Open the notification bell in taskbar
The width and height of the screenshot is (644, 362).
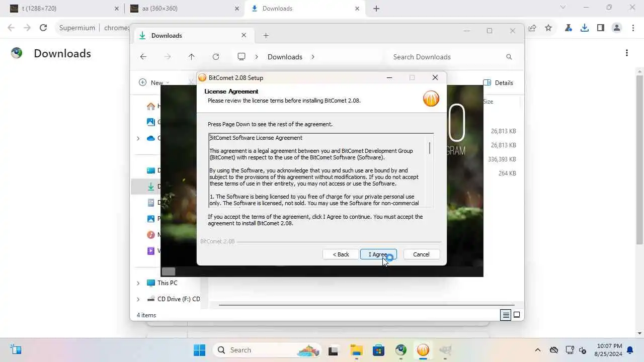630,350
